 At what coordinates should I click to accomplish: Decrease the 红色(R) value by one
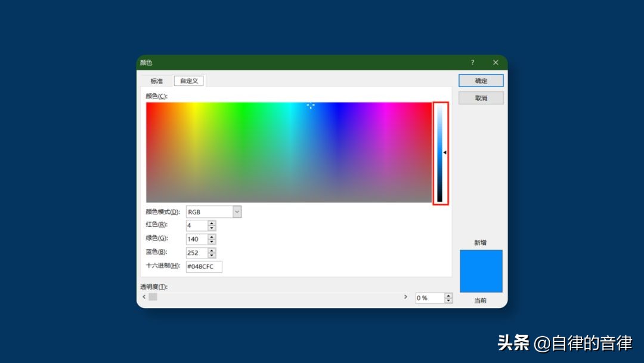pyautogui.click(x=212, y=227)
